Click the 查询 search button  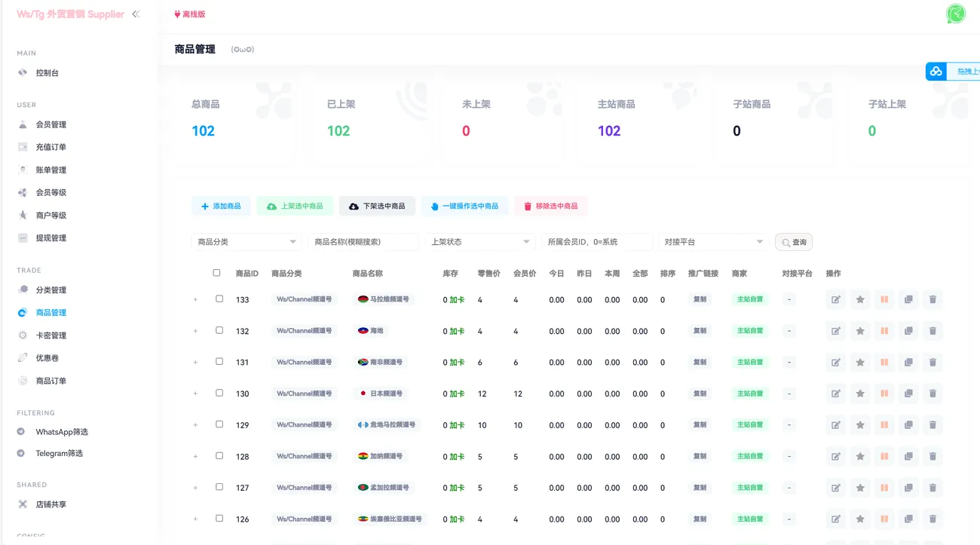pyautogui.click(x=795, y=241)
